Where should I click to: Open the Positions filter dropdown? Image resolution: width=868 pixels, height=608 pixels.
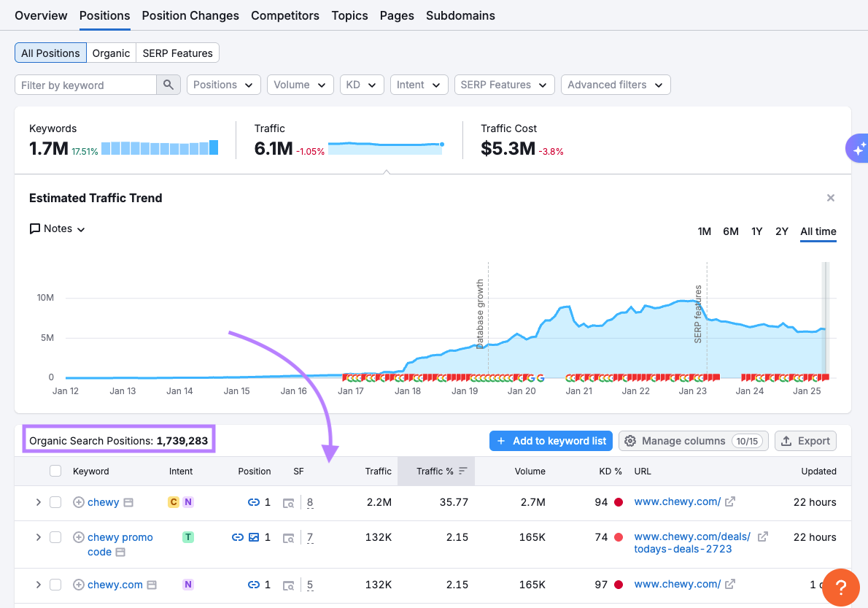pos(224,85)
